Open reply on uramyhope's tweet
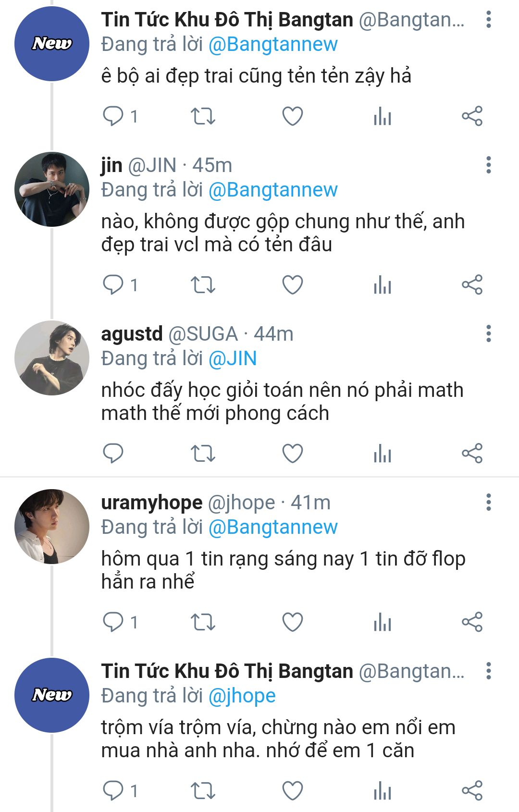 (113, 622)
